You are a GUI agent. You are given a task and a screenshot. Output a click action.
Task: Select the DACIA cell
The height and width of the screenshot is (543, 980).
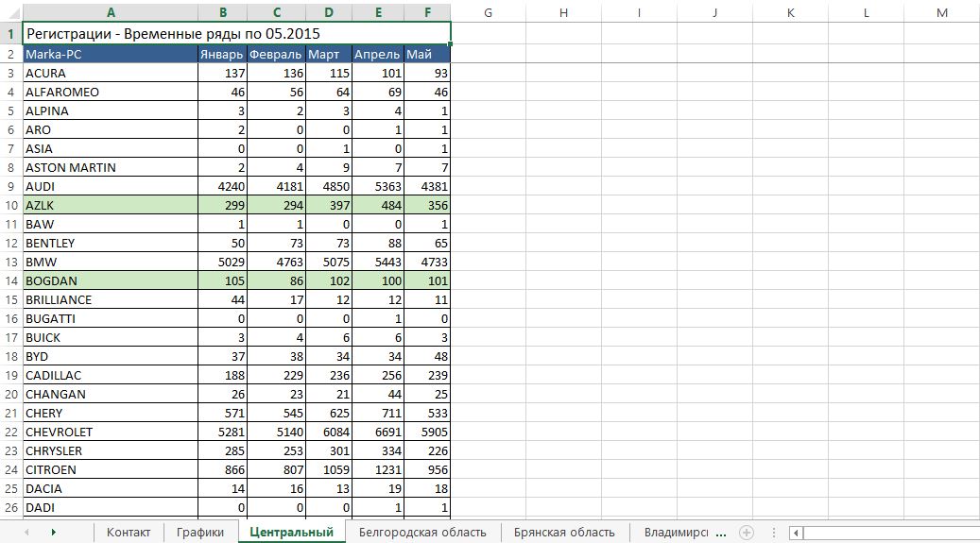[x=111, y=488]
